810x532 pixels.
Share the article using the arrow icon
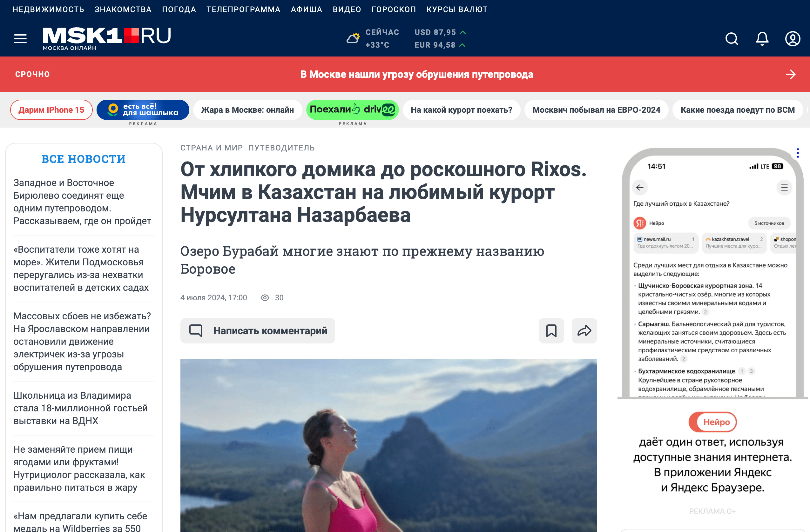(584, 331)
